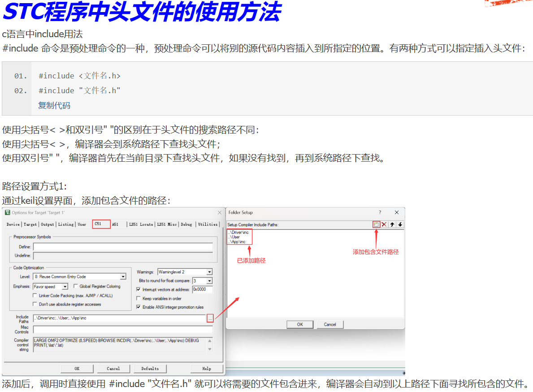Switch to the Debug tab
This screenshot has width=533, height=392.
click(x=186, y=224)
